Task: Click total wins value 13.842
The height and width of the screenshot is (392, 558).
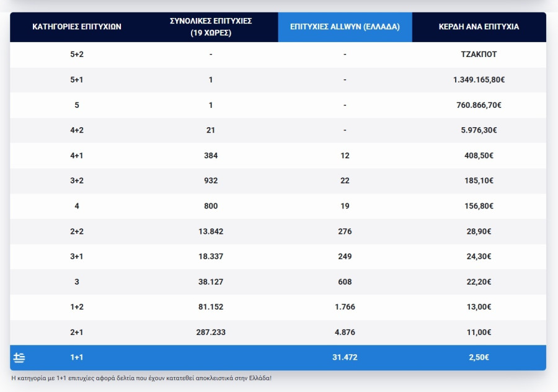Action: pos(211,231)
